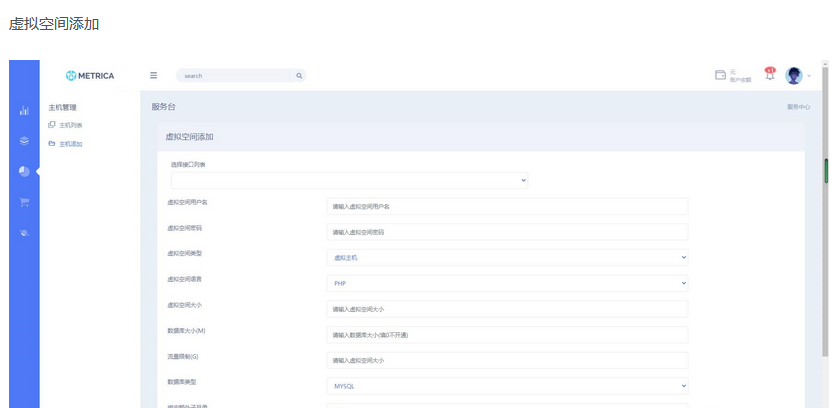Open the 选择接口列表 dropdown

tap(349, 181)
